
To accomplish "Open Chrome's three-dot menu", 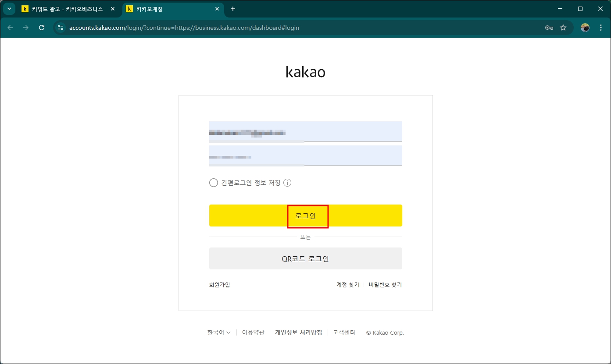I will click(601, 27).
